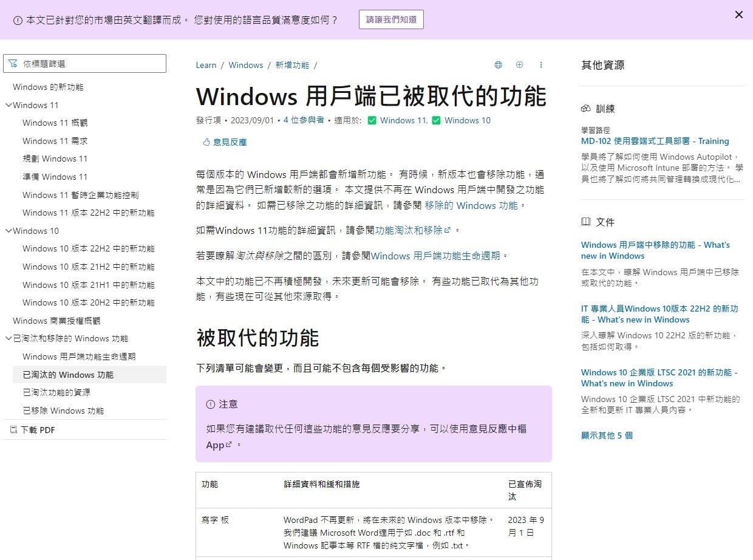Click the training icon beside 訓練

click(586, 109)
